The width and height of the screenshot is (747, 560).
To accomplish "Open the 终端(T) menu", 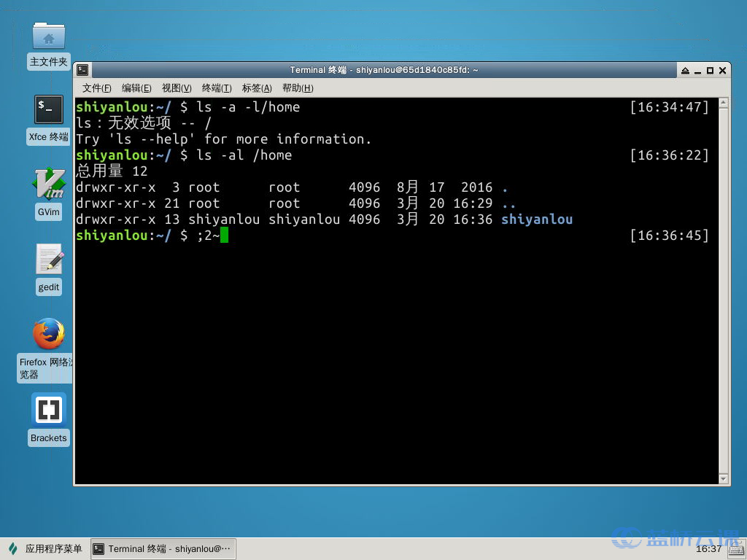I will tap(217, 88).
